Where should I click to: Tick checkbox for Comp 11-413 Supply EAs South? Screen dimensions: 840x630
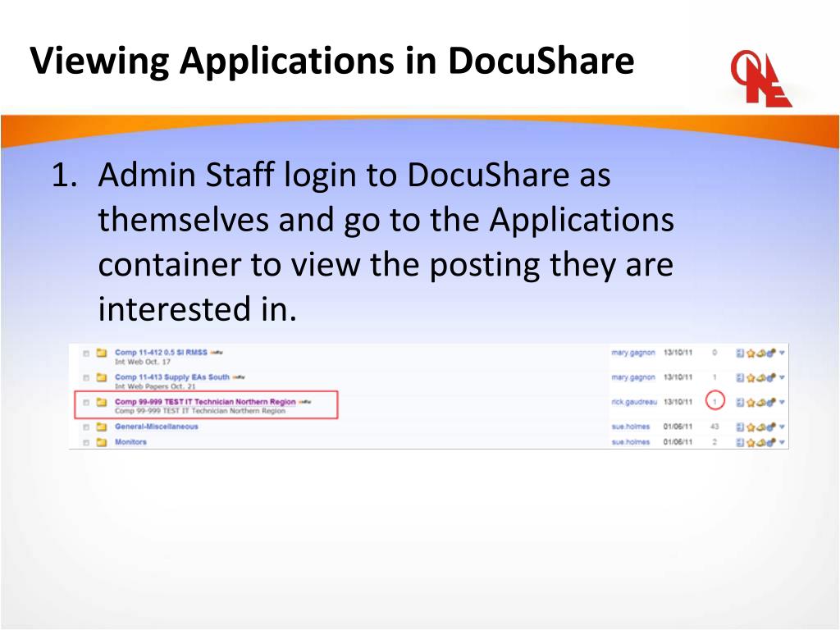pyautogui.click(x=85, y=378)
